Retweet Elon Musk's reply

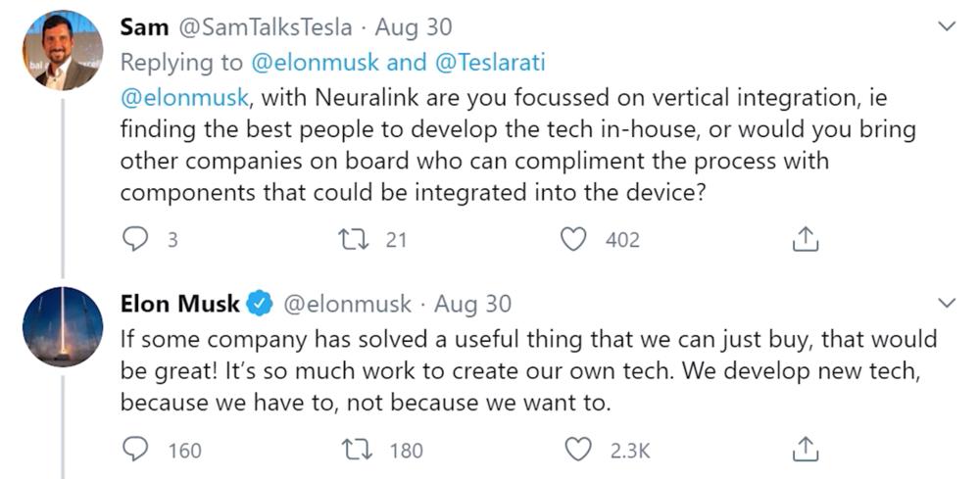356,450
